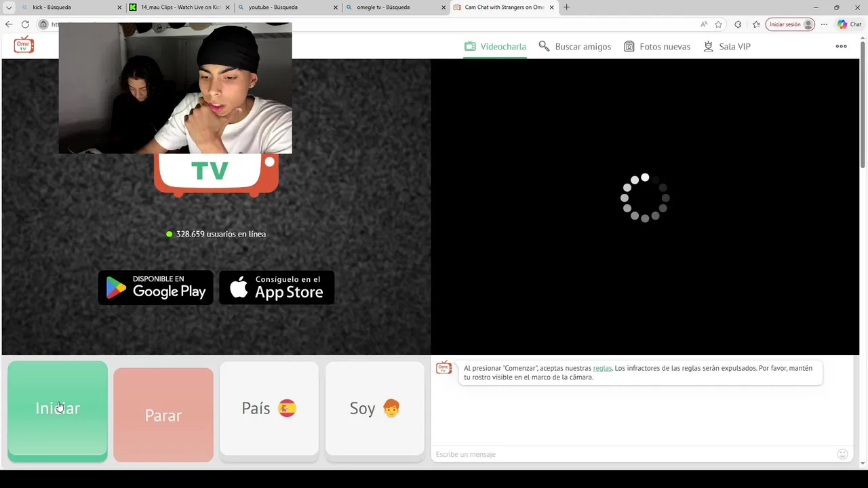Click the Videocharla camera icon
Image resolution: width=868 pixels, height=488 pixels.
(x=470, y=47)
